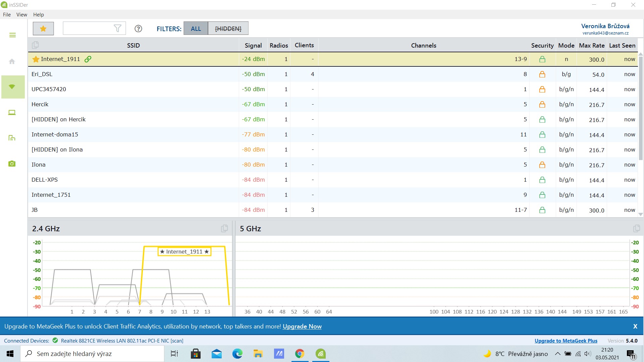Open the filter funnel dropdown
Image resolution: width=644 pixels, height=362 pixels.
[117, 28]
